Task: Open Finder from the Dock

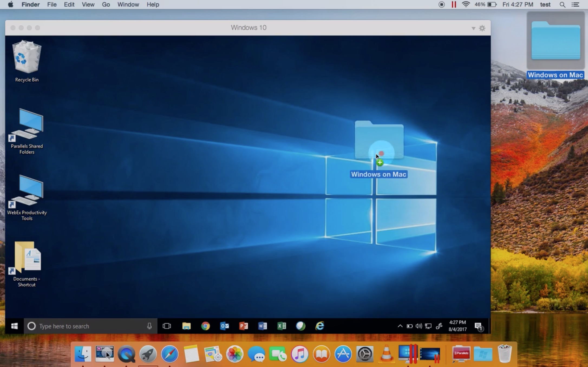Action: tap(83, 354)
